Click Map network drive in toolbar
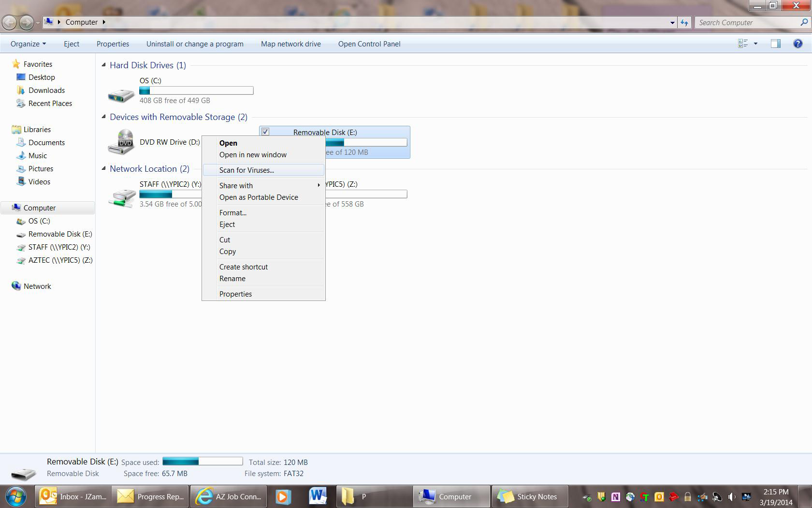 290,44
